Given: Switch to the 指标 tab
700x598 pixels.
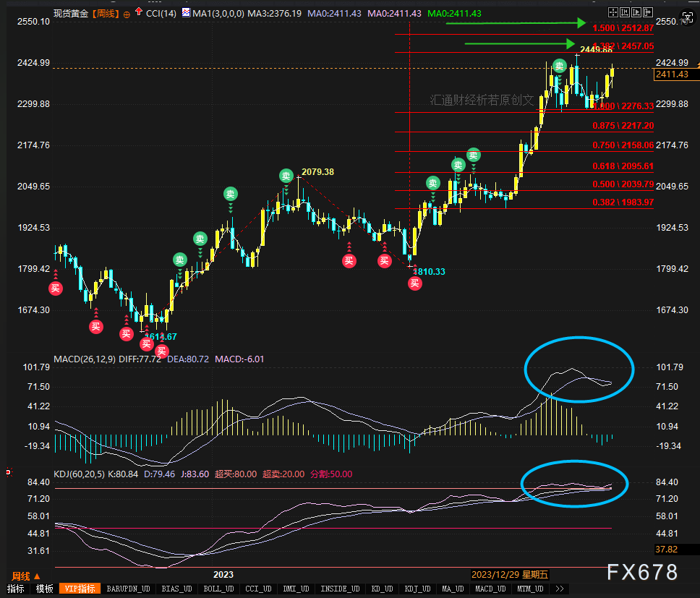Looking at the screenshot, I should pos(14,589).
